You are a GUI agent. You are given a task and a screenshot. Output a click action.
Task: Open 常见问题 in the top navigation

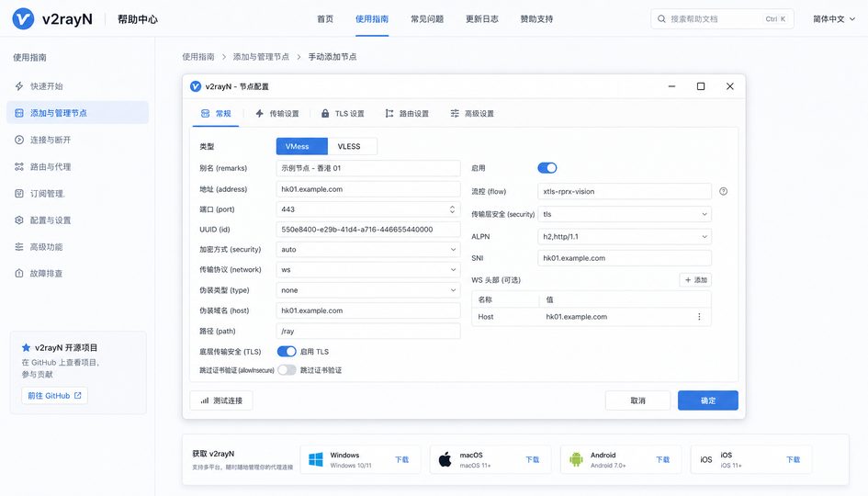[427, 18]
